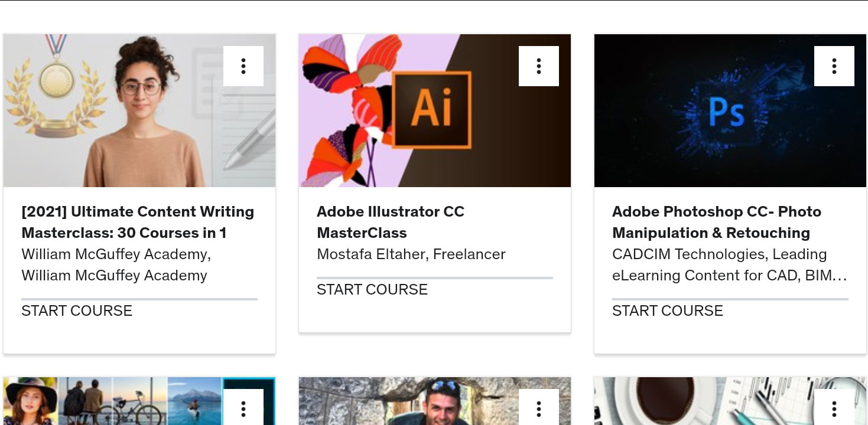The width and height of the screenshot is (868, 425).
Task: Open three-dot menu on the man with sunglasses card
Action: (x=539, y=408)
